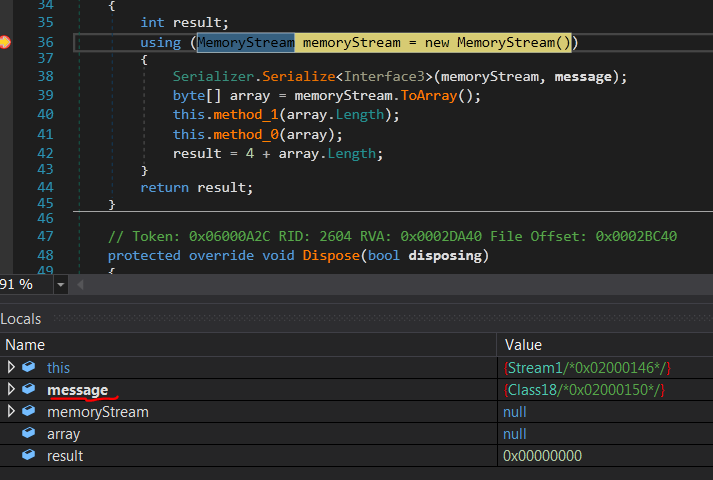Click the Serializer class name on line 38
This screenshot has height=480, width=713.
click(213, 76)
